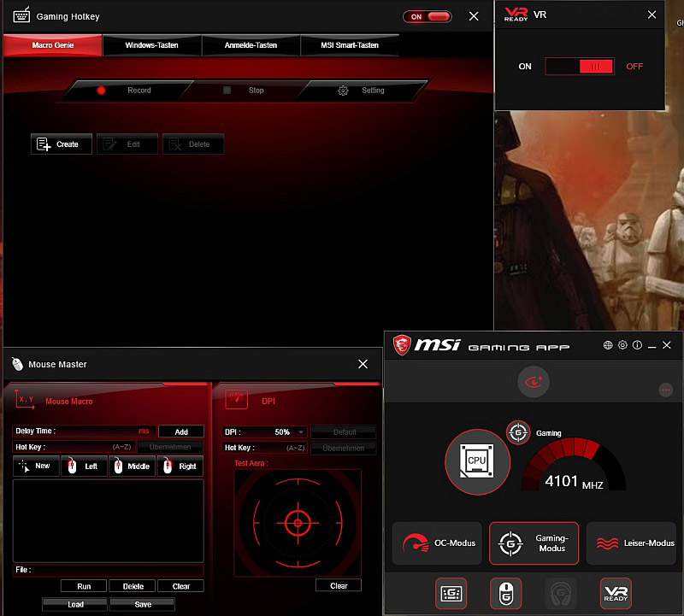Click the DPI gauge icon in Mouse Master
Image resolution: width=684 pixels, height=616 pixels.
point(237,399)
